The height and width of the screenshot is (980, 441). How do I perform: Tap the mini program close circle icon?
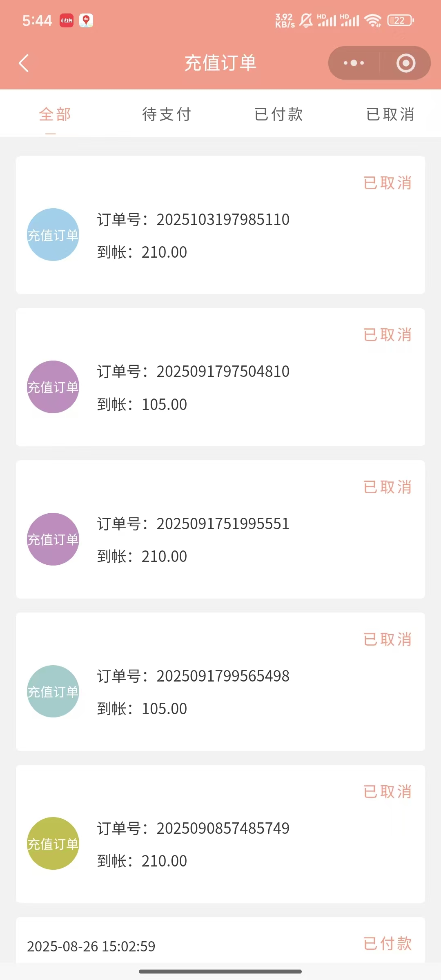[x=405, y=63]
